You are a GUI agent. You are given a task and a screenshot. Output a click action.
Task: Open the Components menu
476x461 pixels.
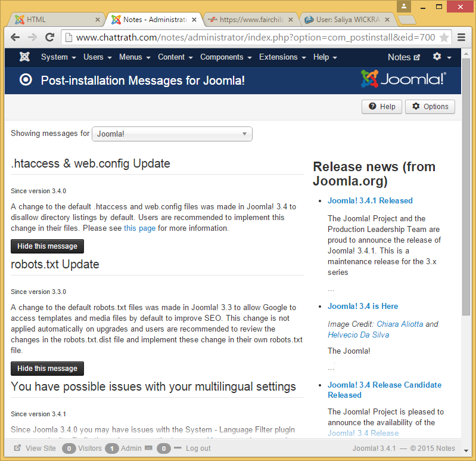(x=225, y=57)
